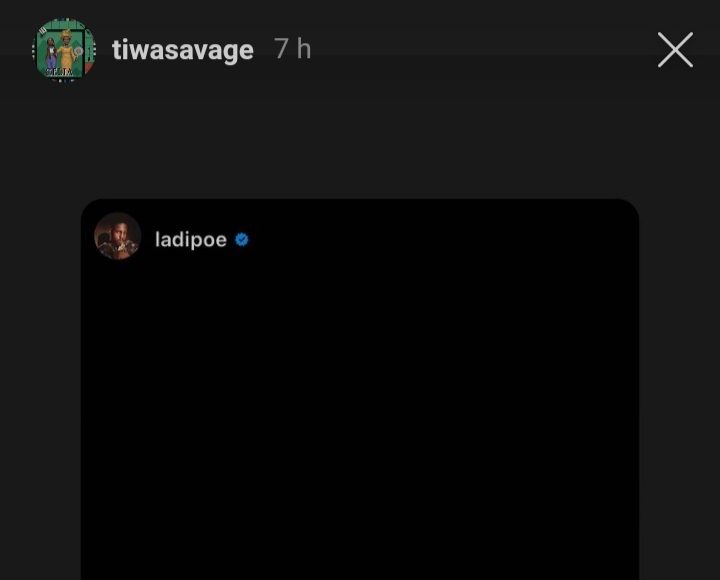The image size is (720, 580).
Task: Tap the verification checkmark icon
Action: (242, 239)
